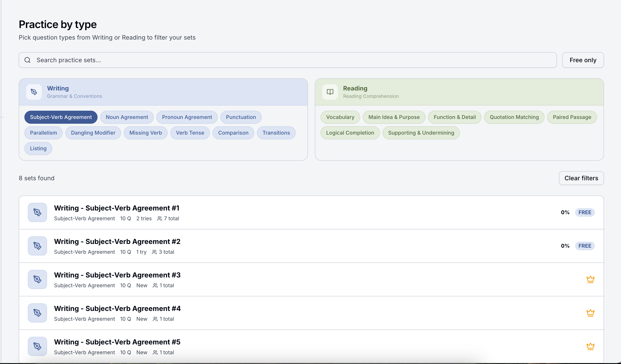Image resolution: width=621 pixels, height=364 pixels.
Task: Click pen icon for Subject-Verb Agreement #3
Action: coord(37,279)
